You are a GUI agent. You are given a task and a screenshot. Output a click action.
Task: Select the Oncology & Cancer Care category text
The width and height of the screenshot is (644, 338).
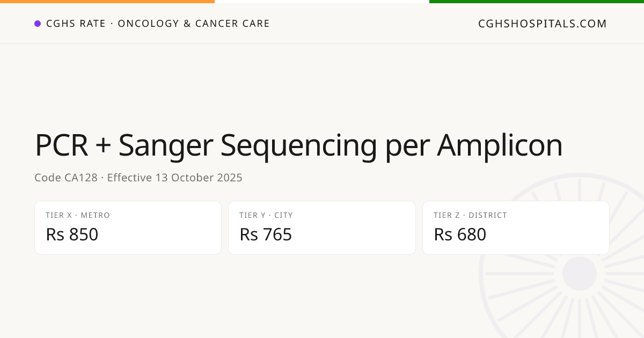[194, 24]
